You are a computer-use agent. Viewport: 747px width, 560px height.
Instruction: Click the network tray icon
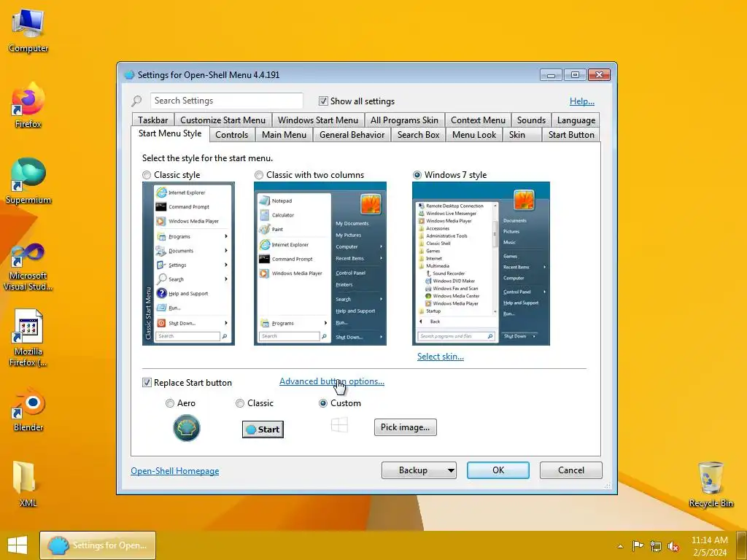(x=656, y=546)
